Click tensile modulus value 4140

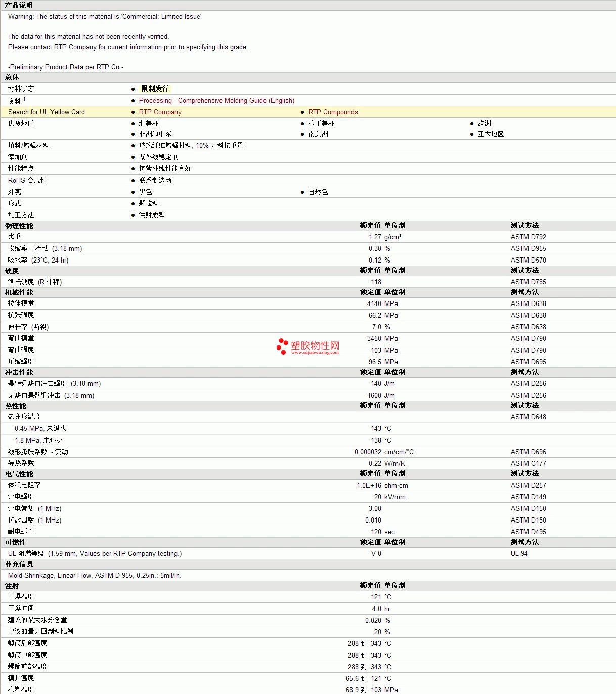(374, 303)
